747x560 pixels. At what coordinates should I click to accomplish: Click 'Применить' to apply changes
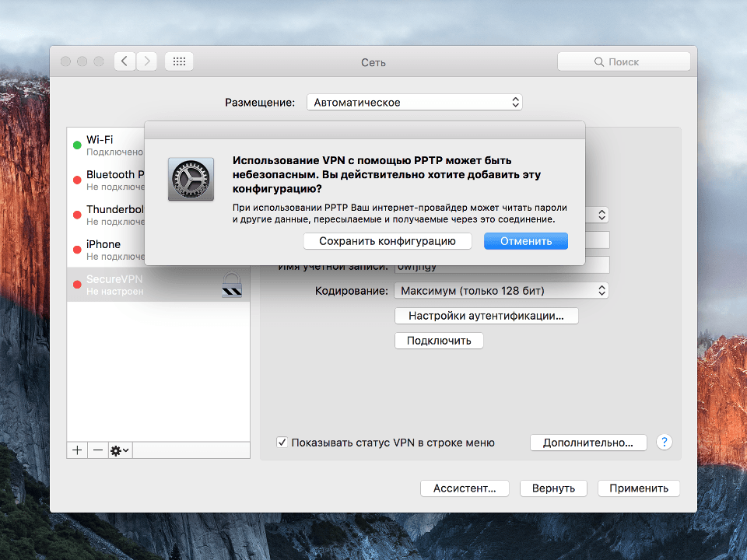click(x=638, y=488)
